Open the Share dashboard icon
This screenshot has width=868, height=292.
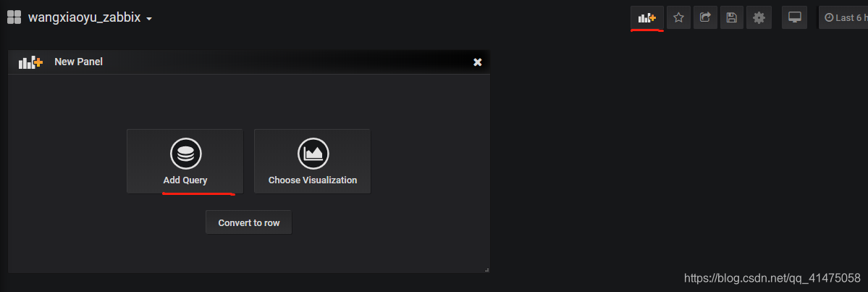(705, 17)
